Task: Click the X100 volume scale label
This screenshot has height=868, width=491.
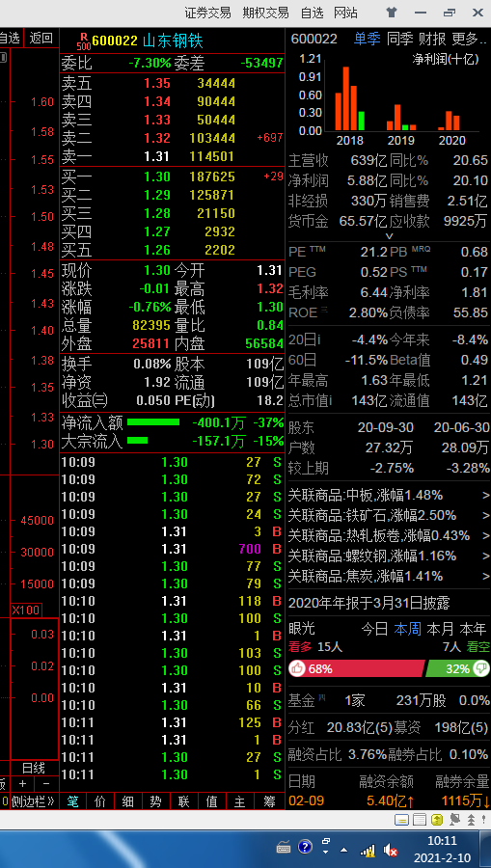Action: (26, 610)
